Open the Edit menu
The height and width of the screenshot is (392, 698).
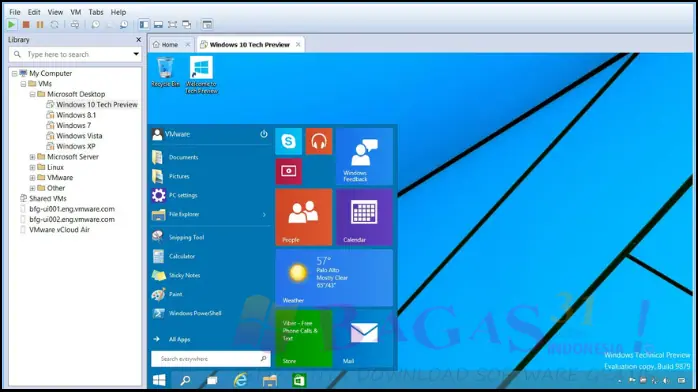(34, 12)
